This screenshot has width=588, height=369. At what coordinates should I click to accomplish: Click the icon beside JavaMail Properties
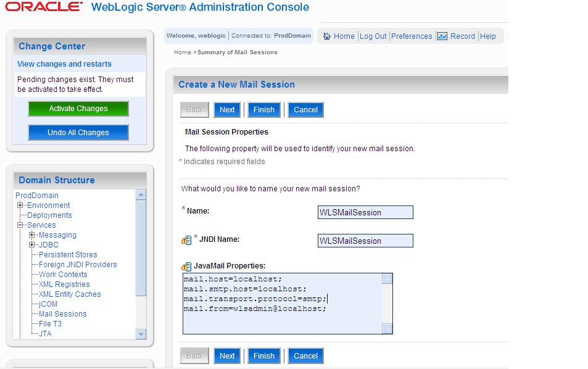coord(186,267)
